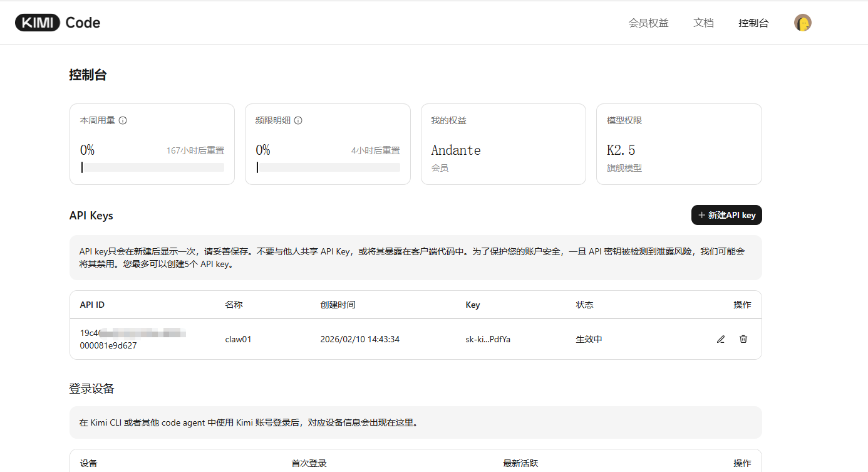Open the user avatar menu

(x=802, y=23)
